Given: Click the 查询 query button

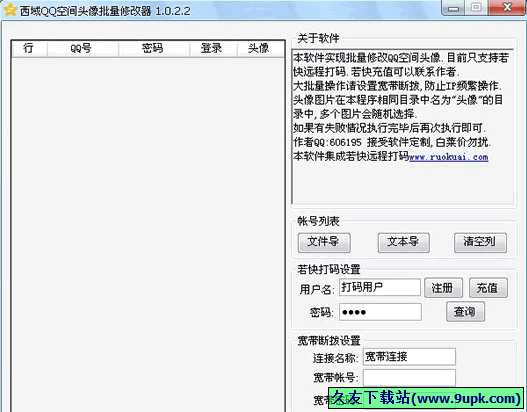Looking at the screenshot, I should [x=465, y=312].
